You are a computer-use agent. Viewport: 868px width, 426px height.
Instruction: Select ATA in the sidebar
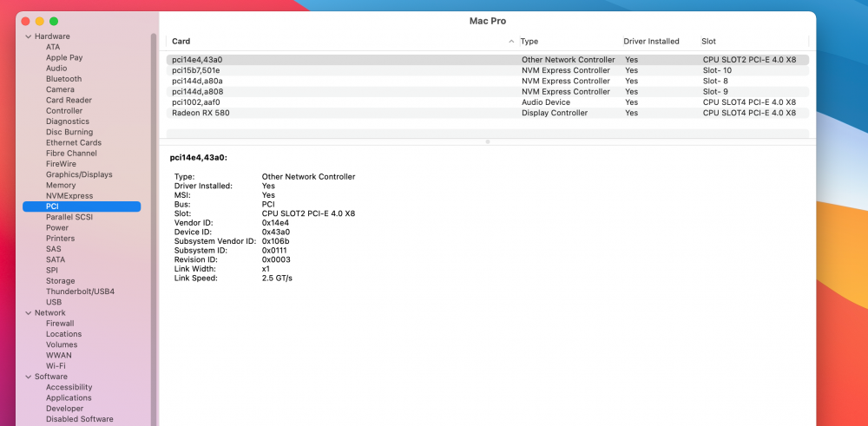point(53,47)
